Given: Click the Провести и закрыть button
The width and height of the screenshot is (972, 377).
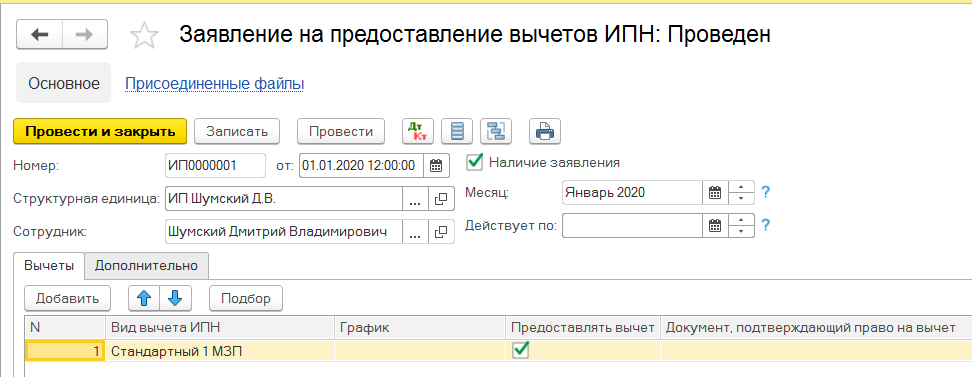Looking at the screenshot, I should (100, 131).
